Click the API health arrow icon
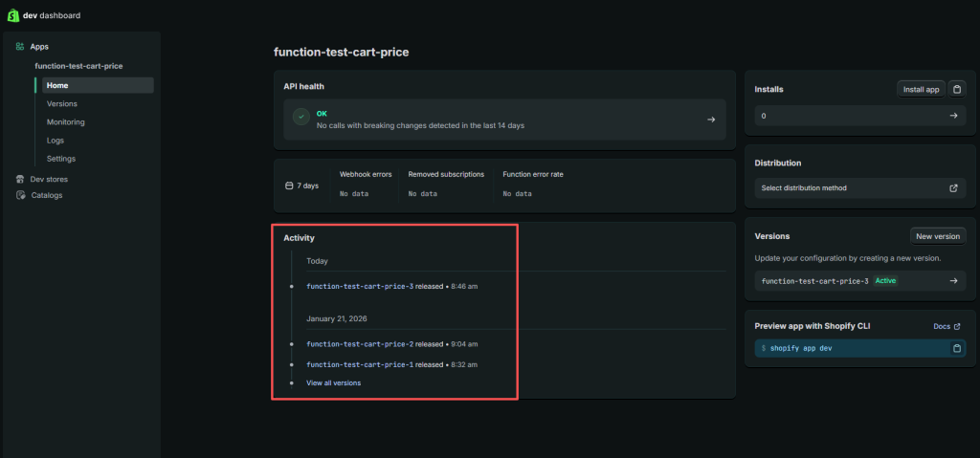This screenshot has height=458, width=980. [711, 120]
